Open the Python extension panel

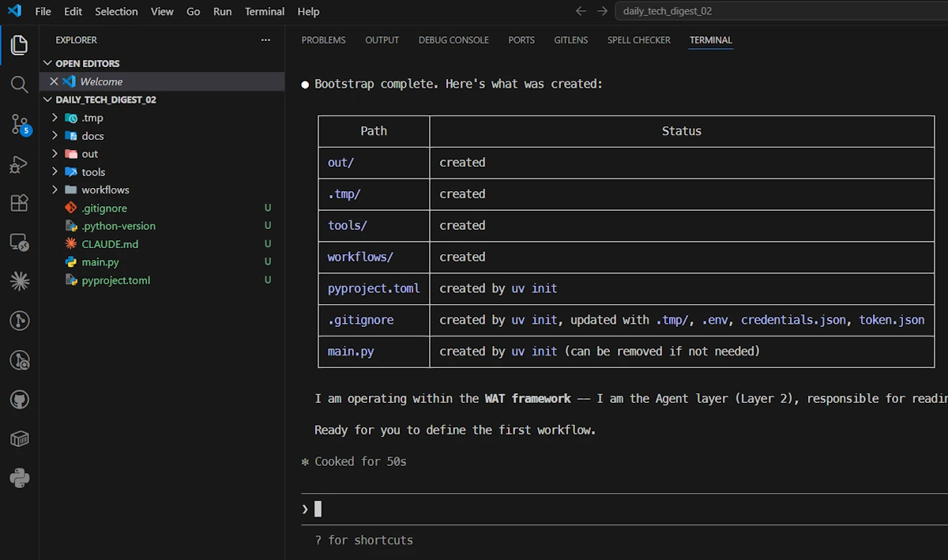[20, 477]
